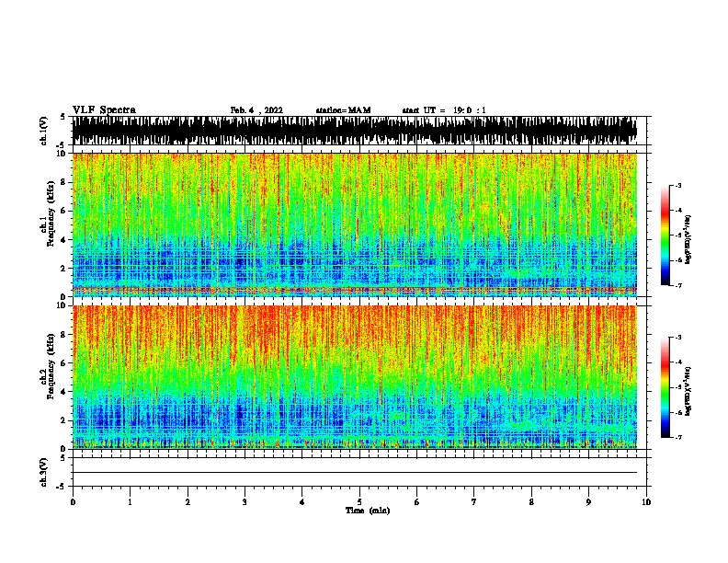
Task: Click time axis tick label "2"
Action: coord(188,502)
